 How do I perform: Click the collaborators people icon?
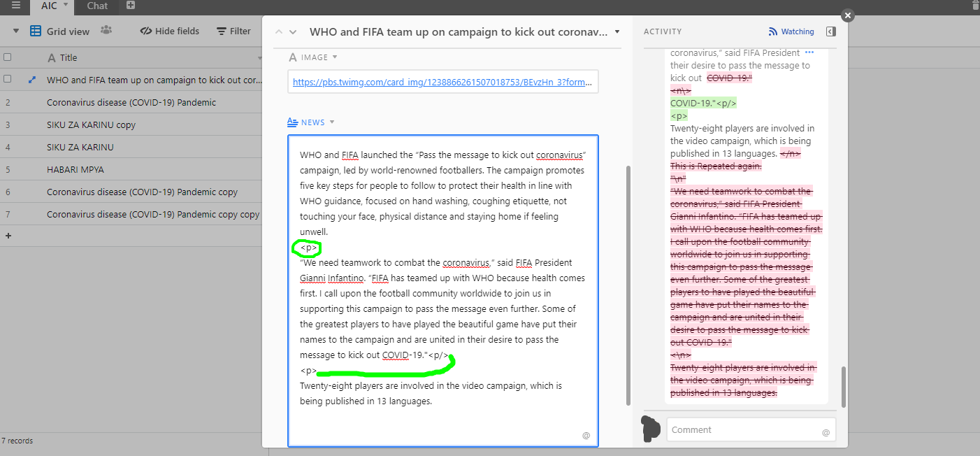pyautogui.click(x=106, y=31)
